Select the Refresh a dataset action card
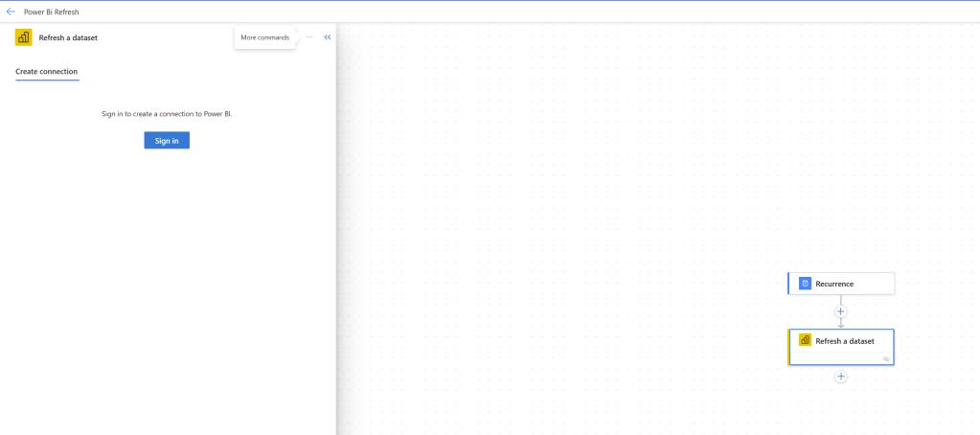The width and height of the screenshot is (980, 435). click(x=841, y=347)
